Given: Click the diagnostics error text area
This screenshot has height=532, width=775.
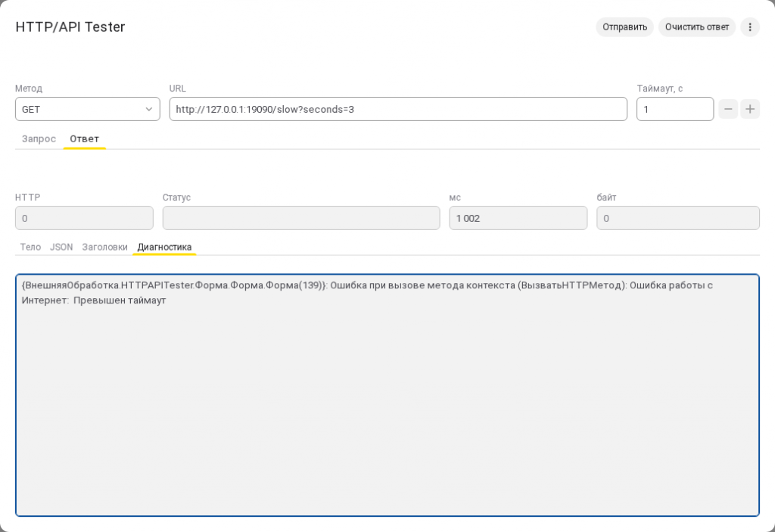Looking at the screenshot, I should pyautogui.click(x=387, y=395).
